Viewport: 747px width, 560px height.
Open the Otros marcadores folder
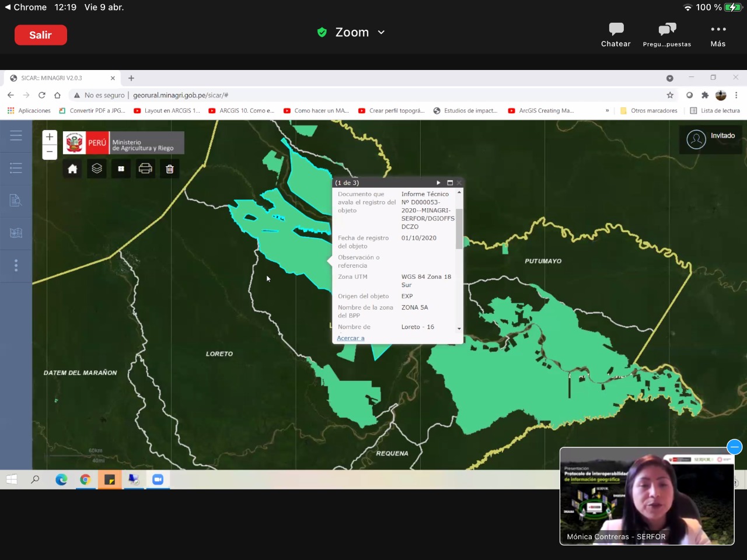click(649, 111)
